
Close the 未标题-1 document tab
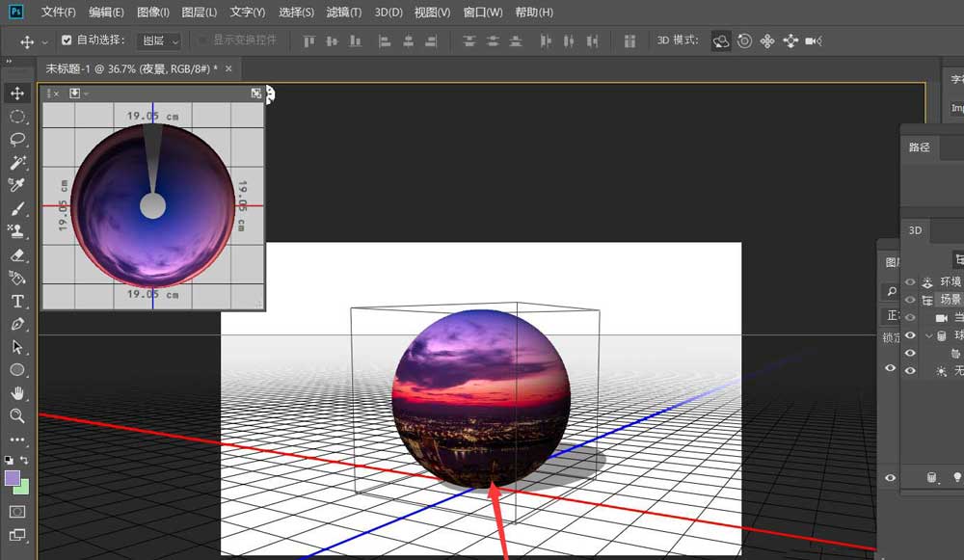[x=228, y=68]
